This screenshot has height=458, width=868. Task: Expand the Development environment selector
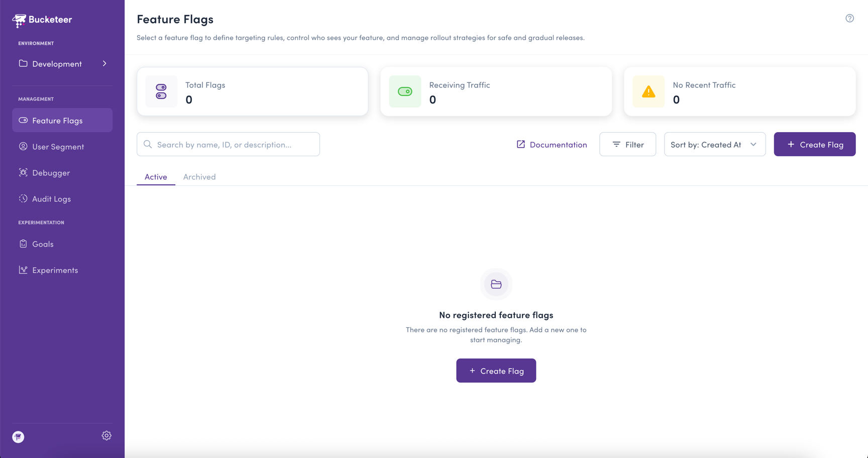(62, 64)
